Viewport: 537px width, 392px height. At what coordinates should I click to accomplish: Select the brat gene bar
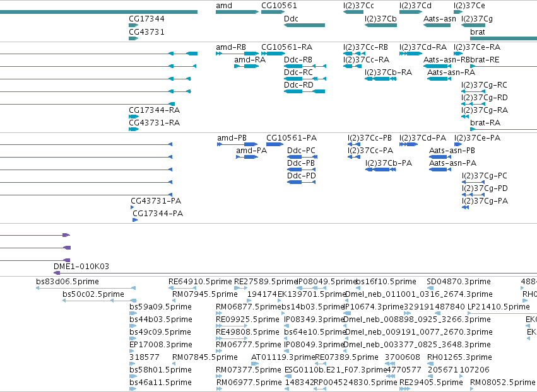504,38
